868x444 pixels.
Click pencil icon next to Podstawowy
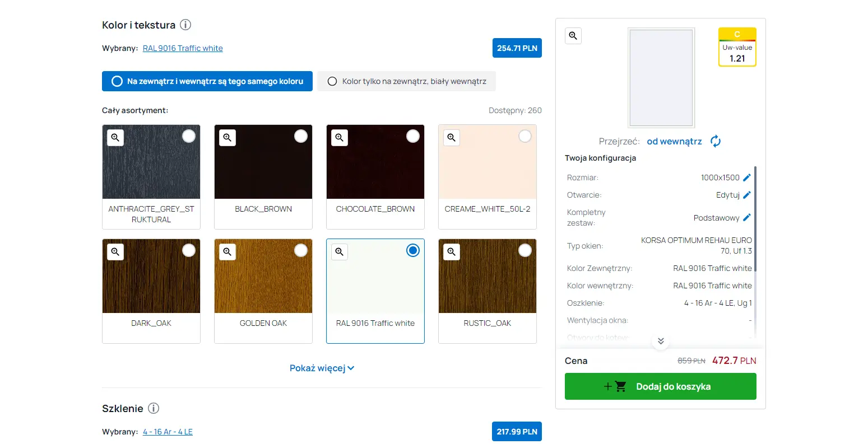click(x=746, y=217)
